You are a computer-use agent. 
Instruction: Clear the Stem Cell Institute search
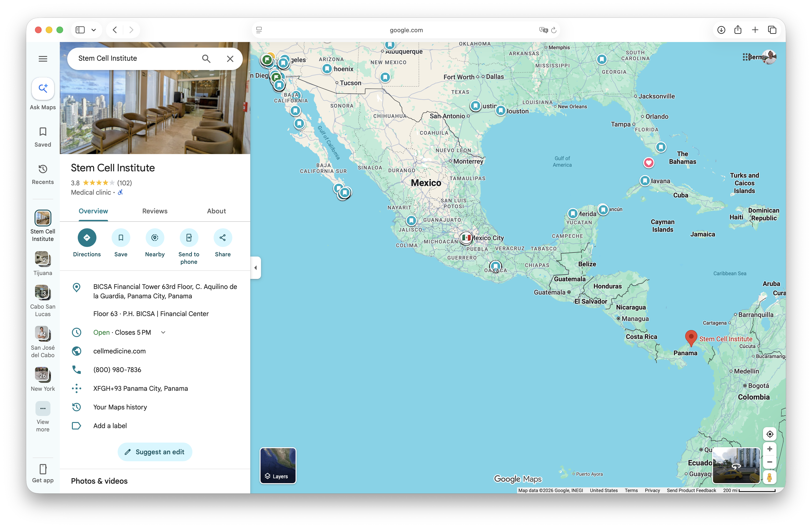pos(230,59)
